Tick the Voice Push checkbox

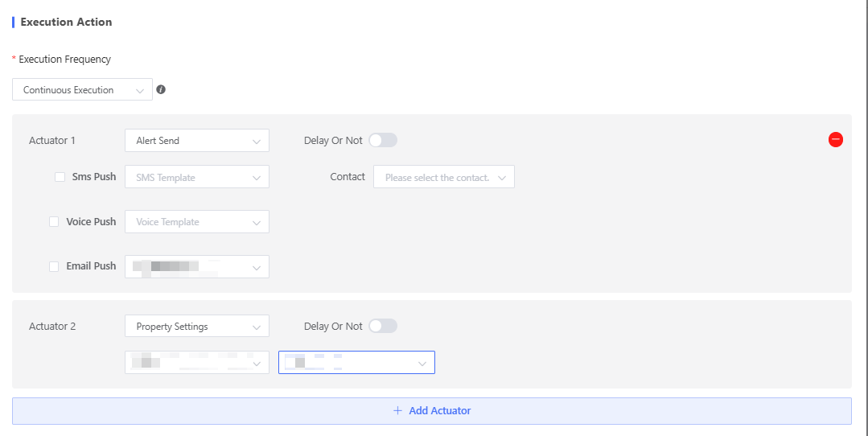click(x=54, y=222)
